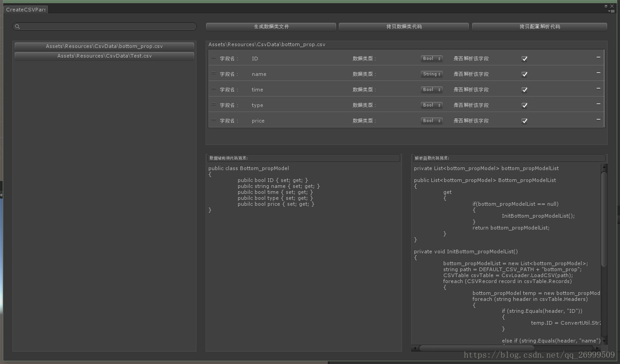Click the 数据结构类代码预览 header

(x=304, y=158)
